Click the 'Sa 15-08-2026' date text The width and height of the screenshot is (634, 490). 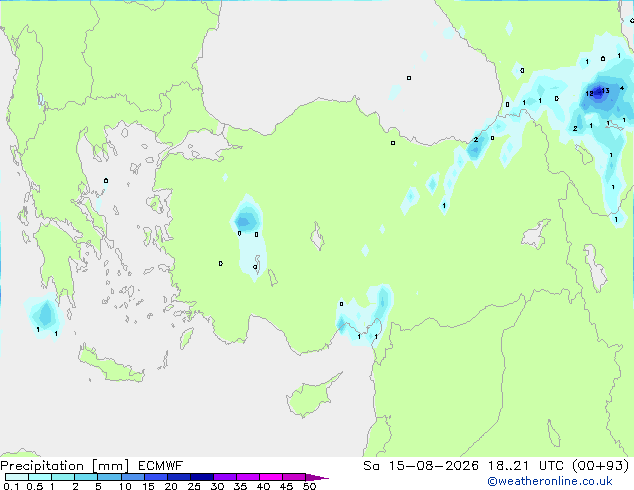pos(421,466)
